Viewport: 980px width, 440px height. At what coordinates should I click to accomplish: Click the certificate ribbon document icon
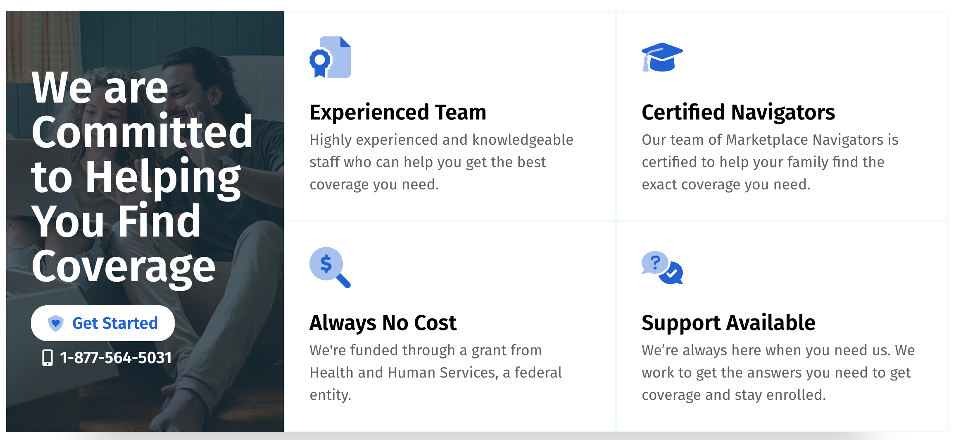330,57
